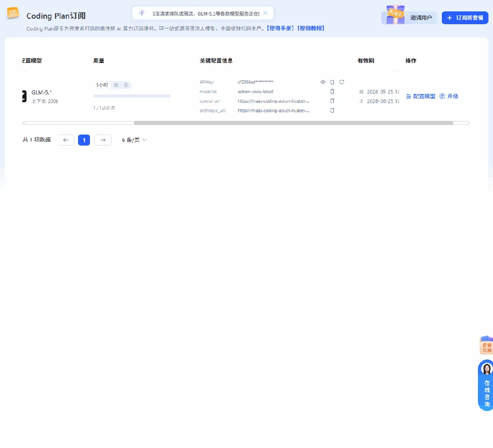Open the 邀请用户 invite button
493x448 pixels.
(421, 18)
